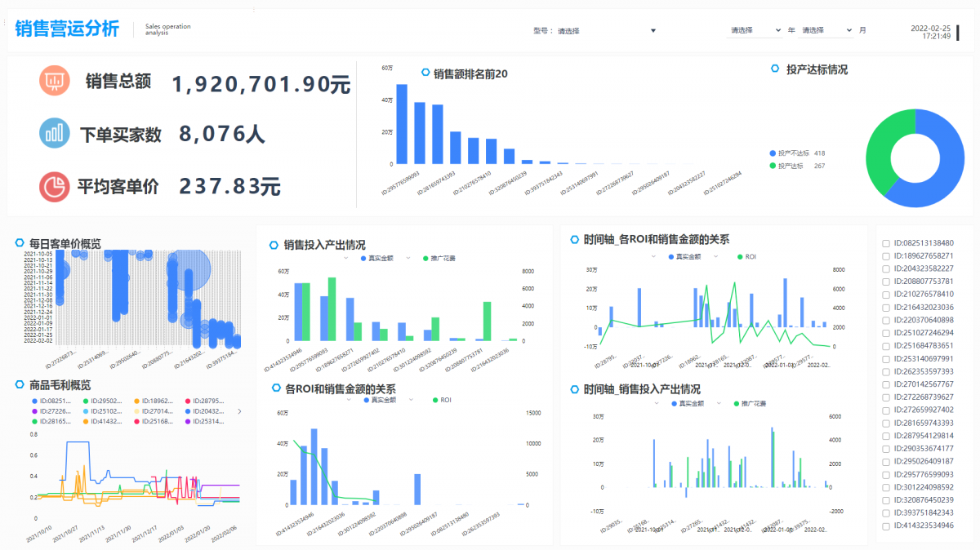Click the hexagon icon beside 商品毛利概览
980x550 pixels.
[x=20, y=384]
